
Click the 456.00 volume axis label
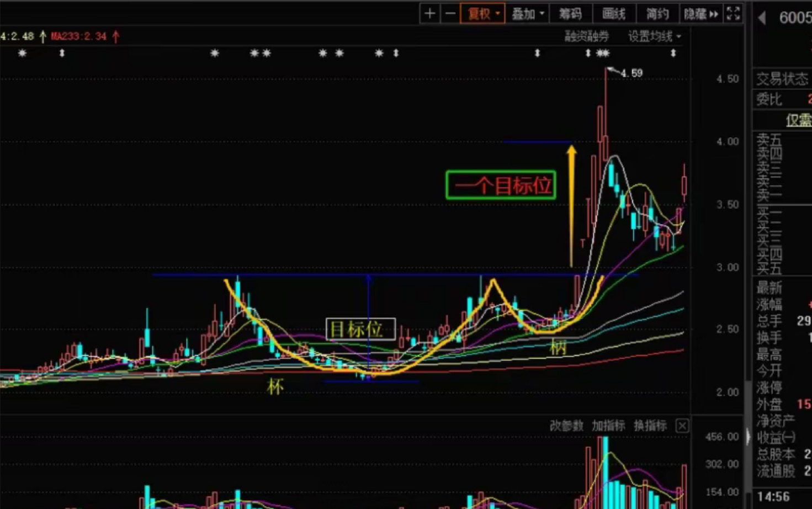[722, 437]
